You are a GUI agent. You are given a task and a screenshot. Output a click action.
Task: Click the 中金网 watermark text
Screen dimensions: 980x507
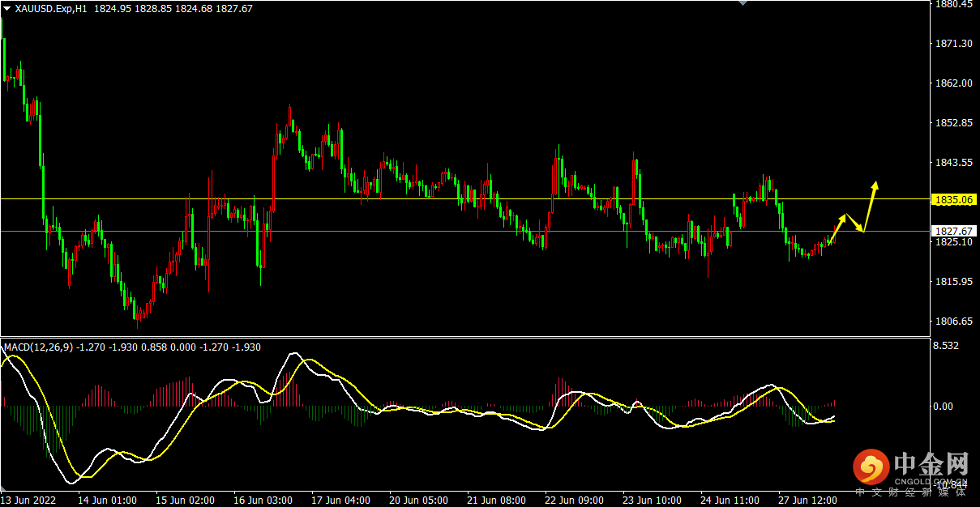click(931, 465)
